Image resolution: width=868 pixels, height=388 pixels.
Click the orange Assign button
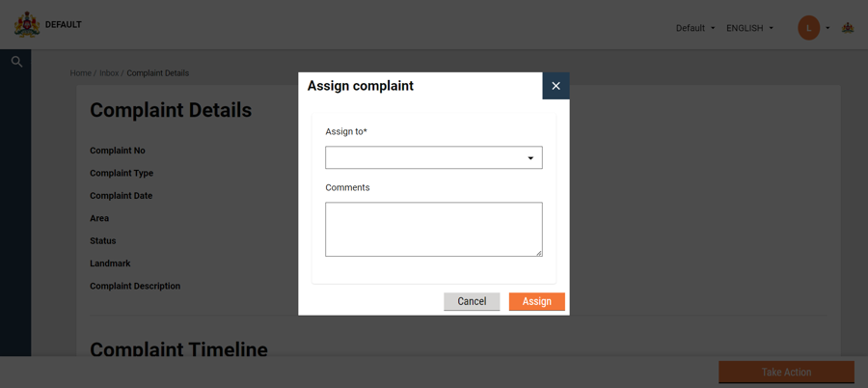(536, 301)
